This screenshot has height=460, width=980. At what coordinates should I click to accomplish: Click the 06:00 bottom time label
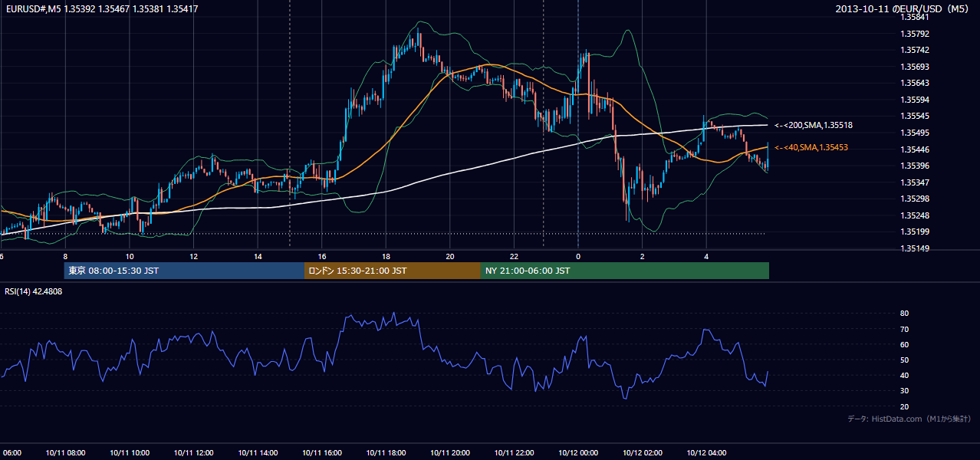pyautogui.click(x=11, y=453)
